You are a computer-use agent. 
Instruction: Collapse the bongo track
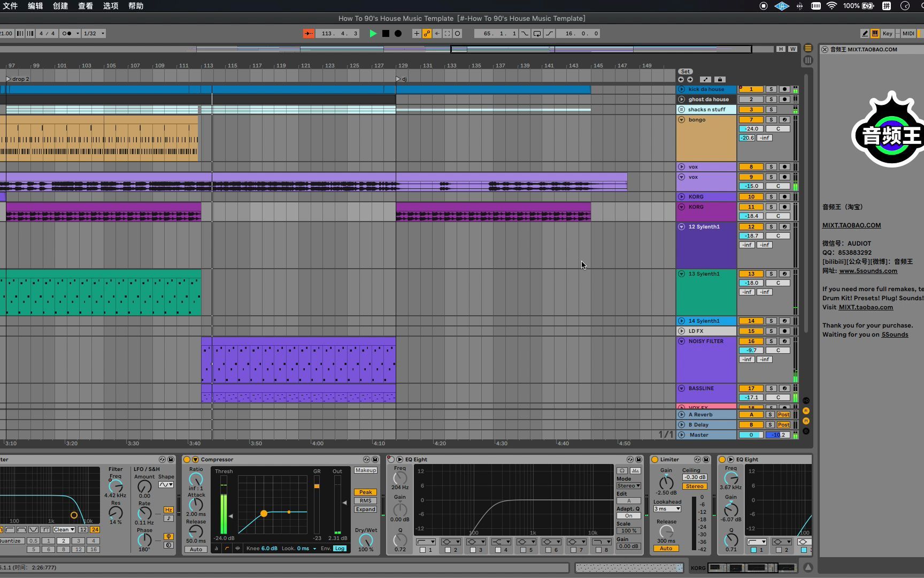[x=681, y=120]
